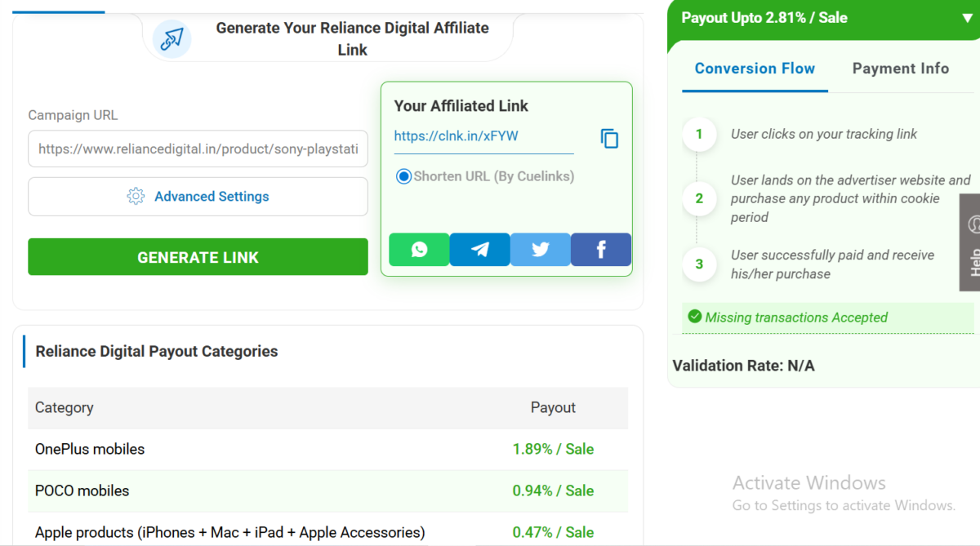Toggle the Shorten URL radio button
The width and height of the screenshot is (980, 546).
[x=403, y=176]
